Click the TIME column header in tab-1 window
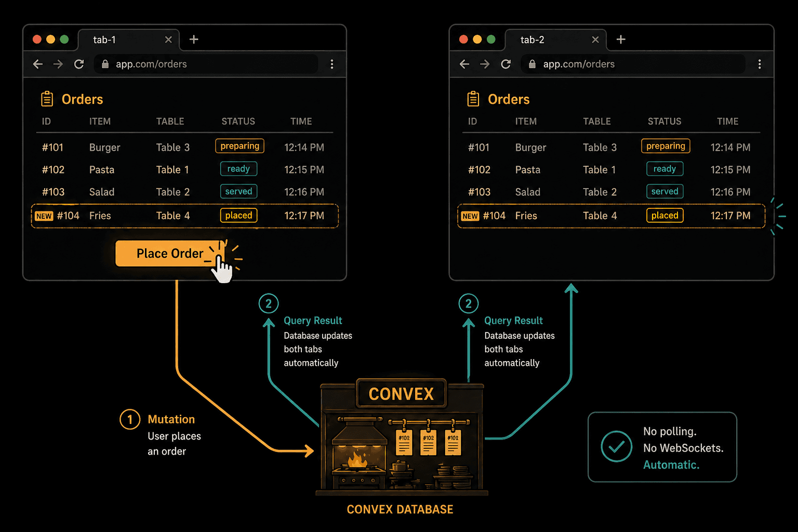This screenshot has width=798, height=532. pyautogui.click(x=301, y=122)
